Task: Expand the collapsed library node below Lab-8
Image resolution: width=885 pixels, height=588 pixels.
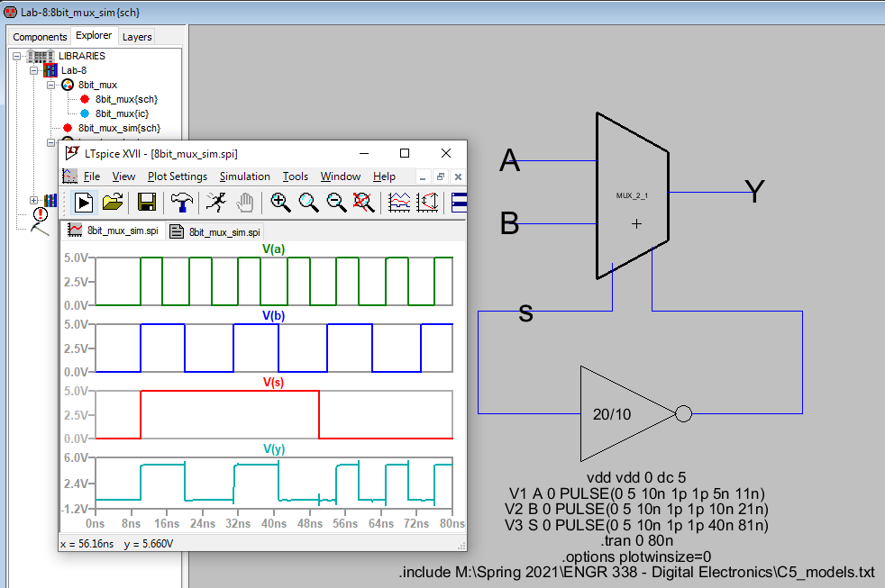Action: [34, 200]
